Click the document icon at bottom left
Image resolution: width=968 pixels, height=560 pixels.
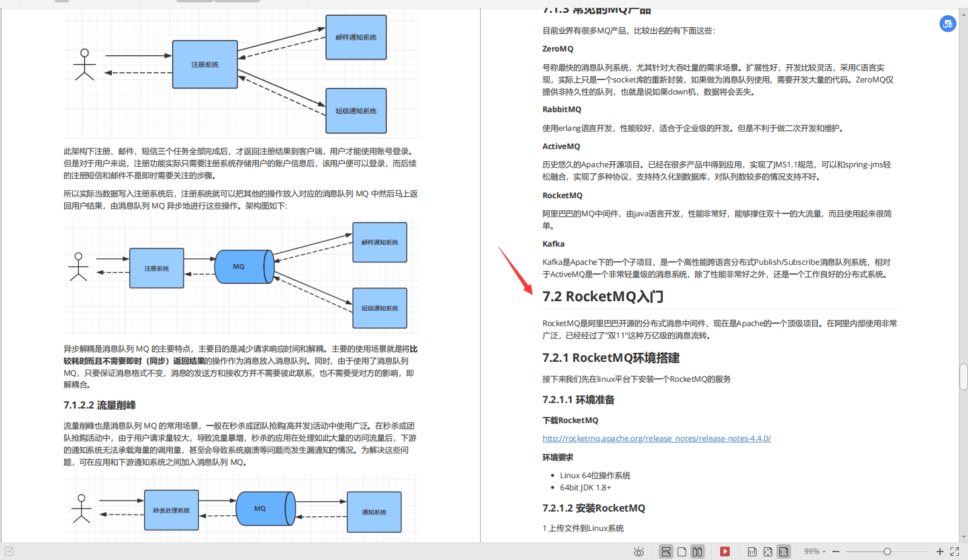point(9,552)
